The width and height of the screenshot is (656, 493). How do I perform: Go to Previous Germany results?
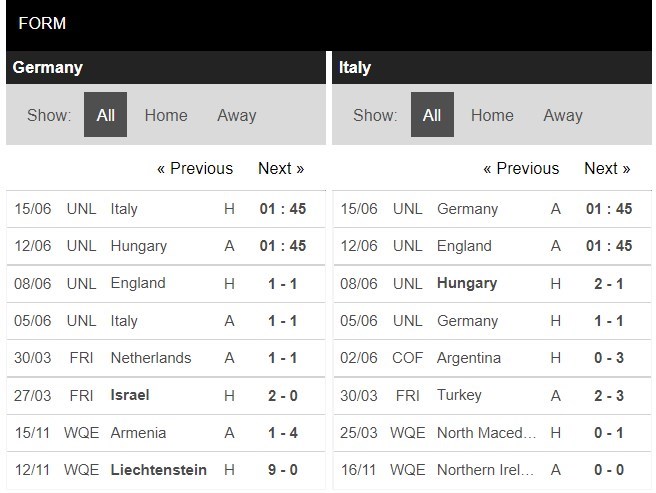tap(195, 168)
